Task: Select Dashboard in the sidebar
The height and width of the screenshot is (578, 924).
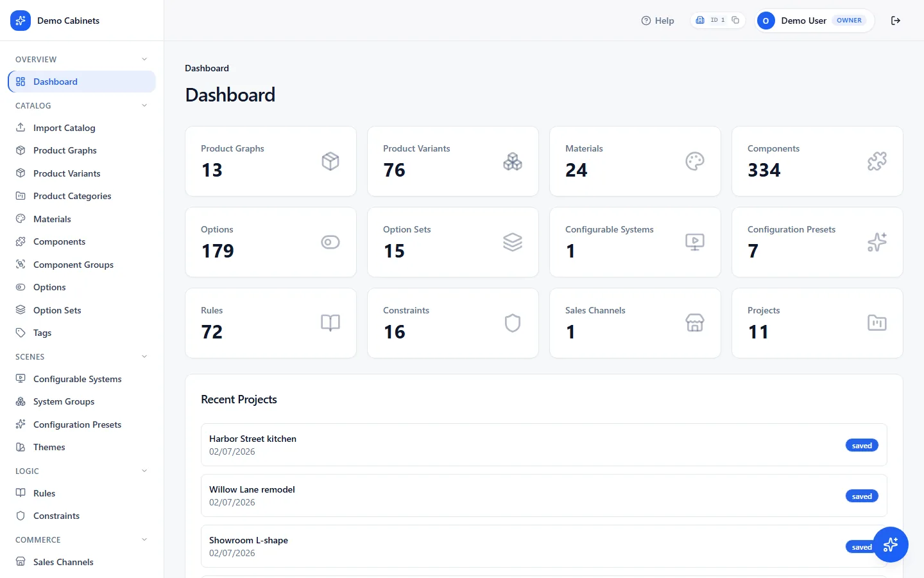Action: (x=81, y=82)
